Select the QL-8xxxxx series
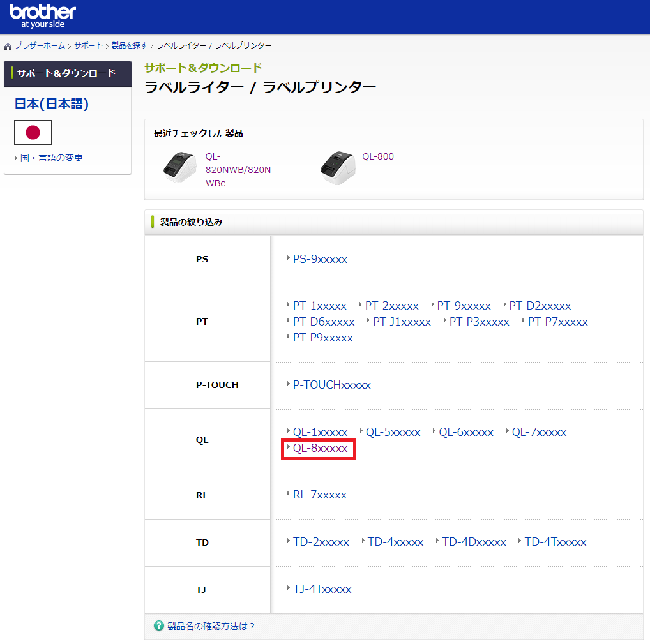Image resolution: width=650 pixels, height=644 pixels. (x=320, y=449)
